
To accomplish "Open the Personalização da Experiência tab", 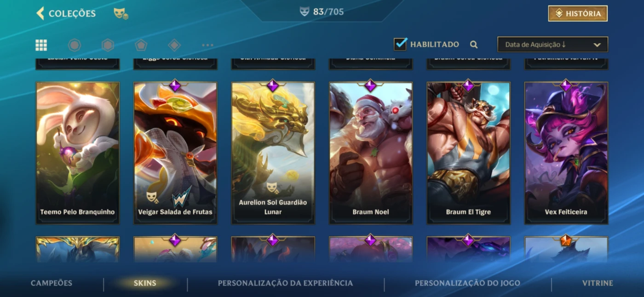I will (x=285, y=283).
